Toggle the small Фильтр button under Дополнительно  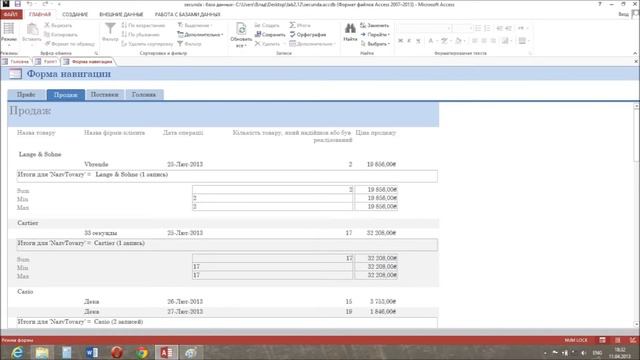coord(189,44)
